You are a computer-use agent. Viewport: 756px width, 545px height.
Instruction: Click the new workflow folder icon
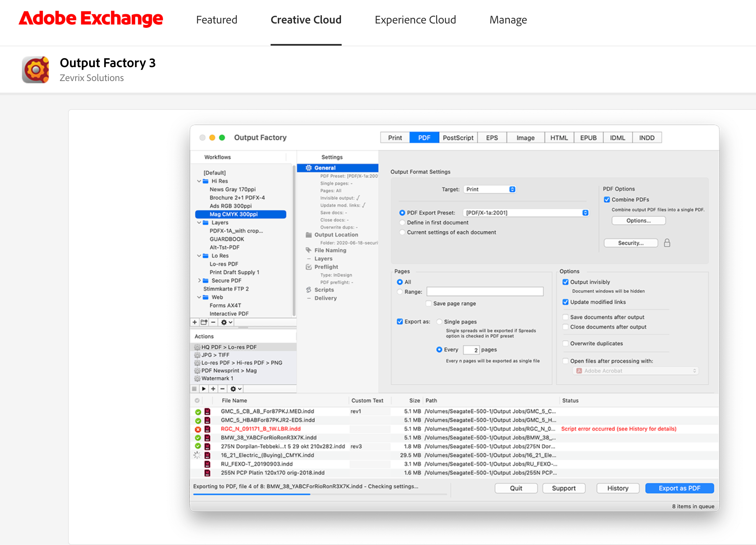[x=204, y=322]
